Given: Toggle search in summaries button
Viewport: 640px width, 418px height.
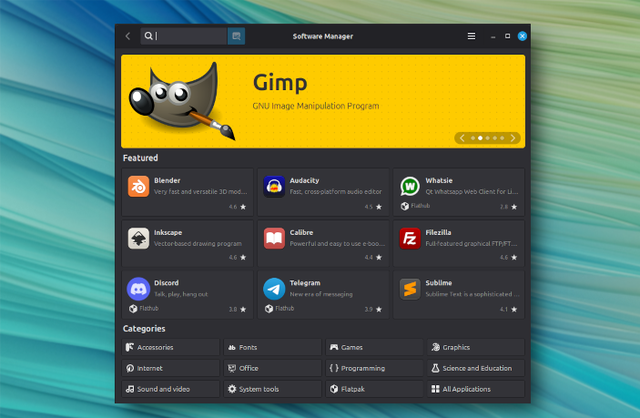Looking at the screenshot, I should pos(236,36).
